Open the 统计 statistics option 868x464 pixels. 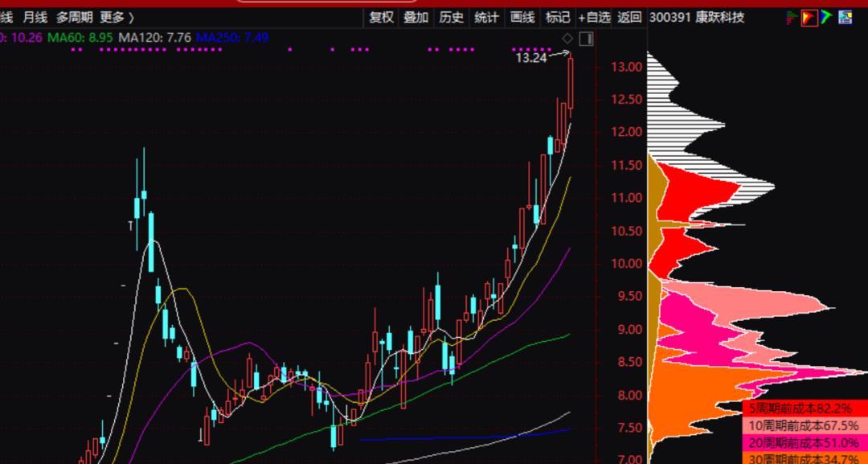click(x=486, y=18)
